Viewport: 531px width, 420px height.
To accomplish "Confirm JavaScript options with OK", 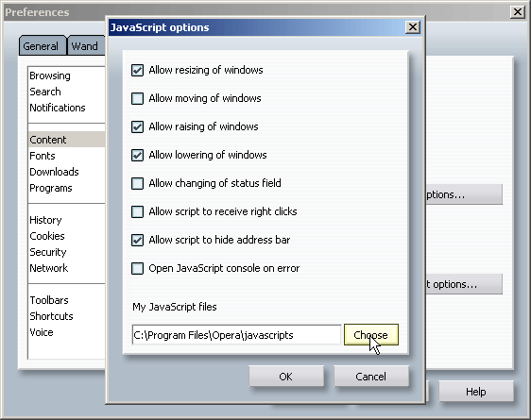I will point(286,377).
